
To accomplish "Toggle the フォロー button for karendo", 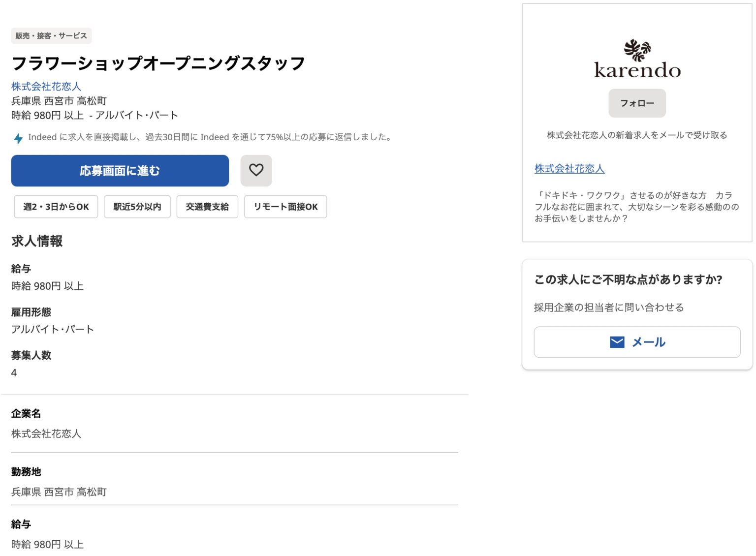I will (x=637, y=103).
